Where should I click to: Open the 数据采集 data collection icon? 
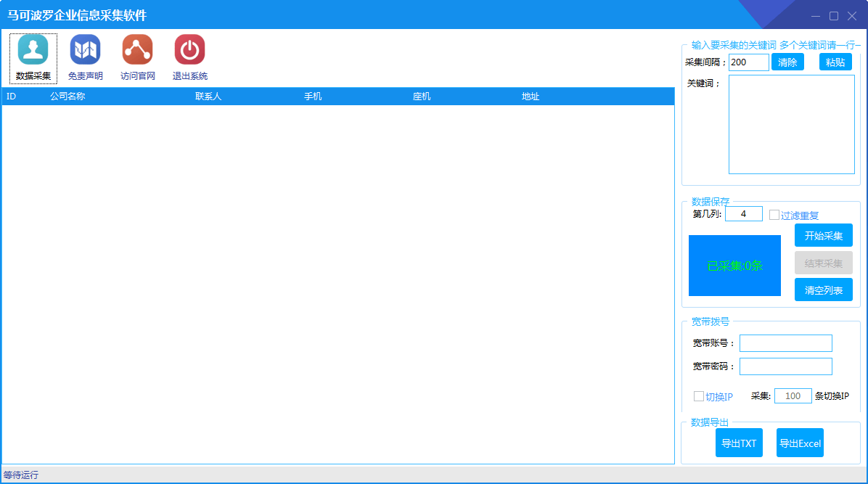pos(33,58)
